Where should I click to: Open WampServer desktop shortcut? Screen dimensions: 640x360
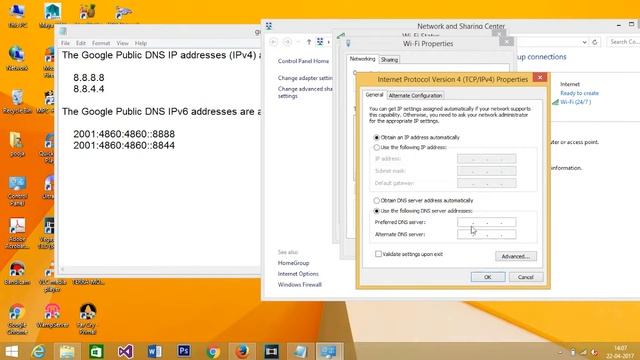click(x=52, y=317)
